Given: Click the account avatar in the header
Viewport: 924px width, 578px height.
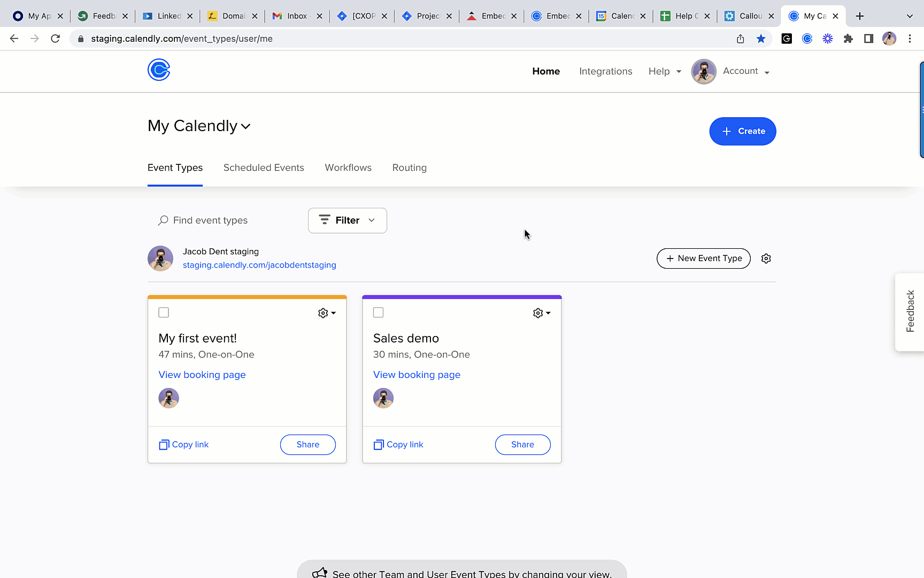Looking at the screenshot, I should tap(704, 71).
